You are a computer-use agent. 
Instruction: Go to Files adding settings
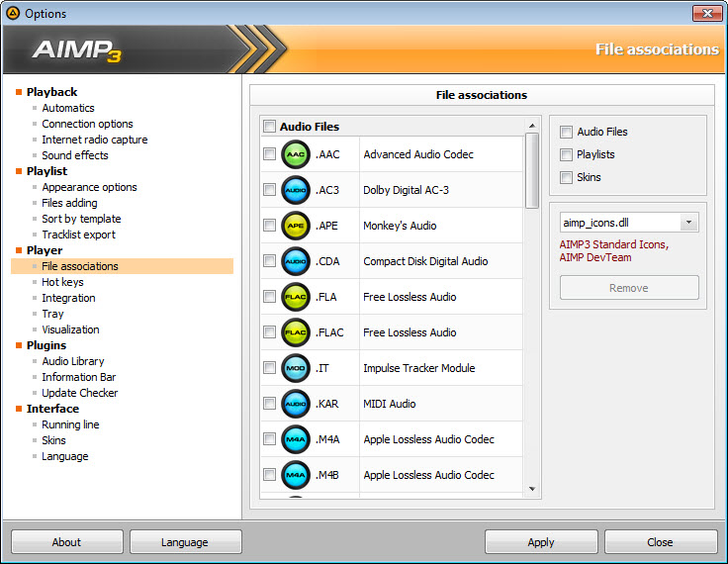69,203
